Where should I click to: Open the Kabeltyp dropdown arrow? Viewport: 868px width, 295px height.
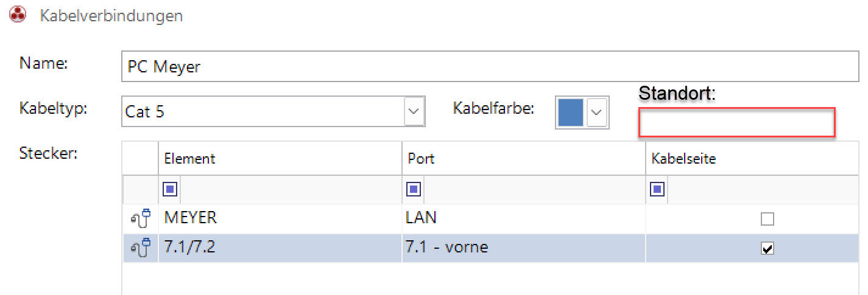(x=414, y=111)
